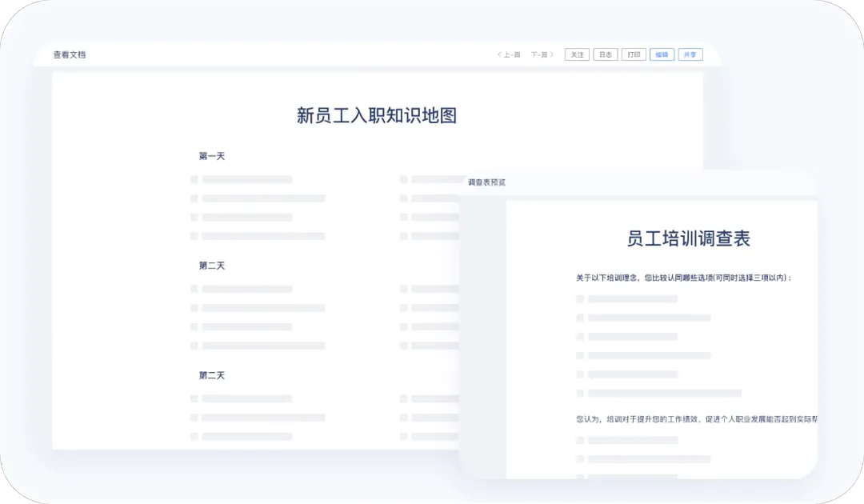Check sixth option of the 培训理念 question
The width and height of the screenshot is (864, 504).
tap(580, 393)
